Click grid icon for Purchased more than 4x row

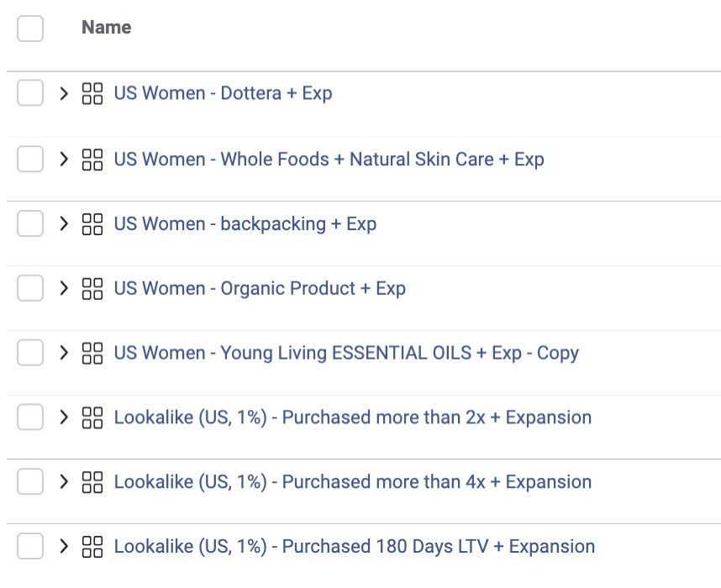(92, 482)
